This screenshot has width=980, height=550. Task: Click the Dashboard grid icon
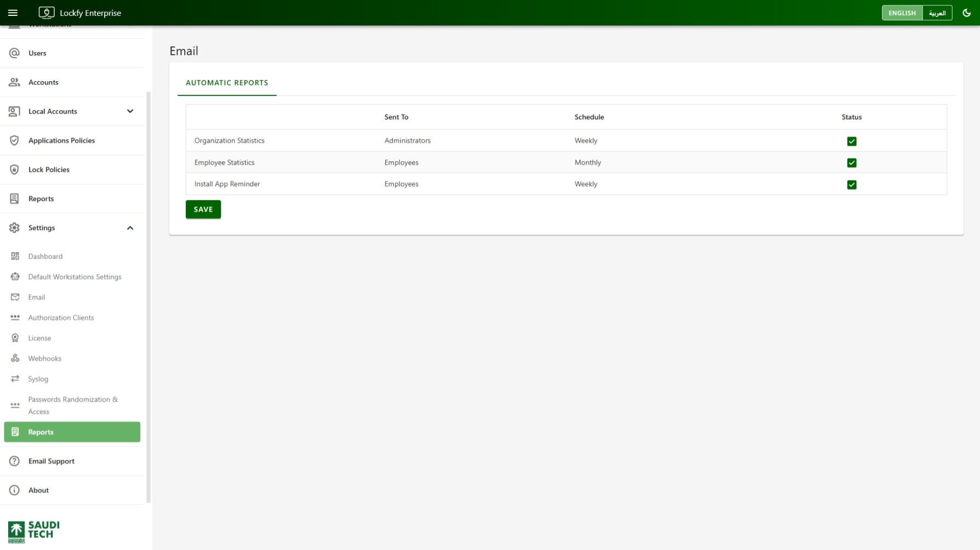point(15,256)
